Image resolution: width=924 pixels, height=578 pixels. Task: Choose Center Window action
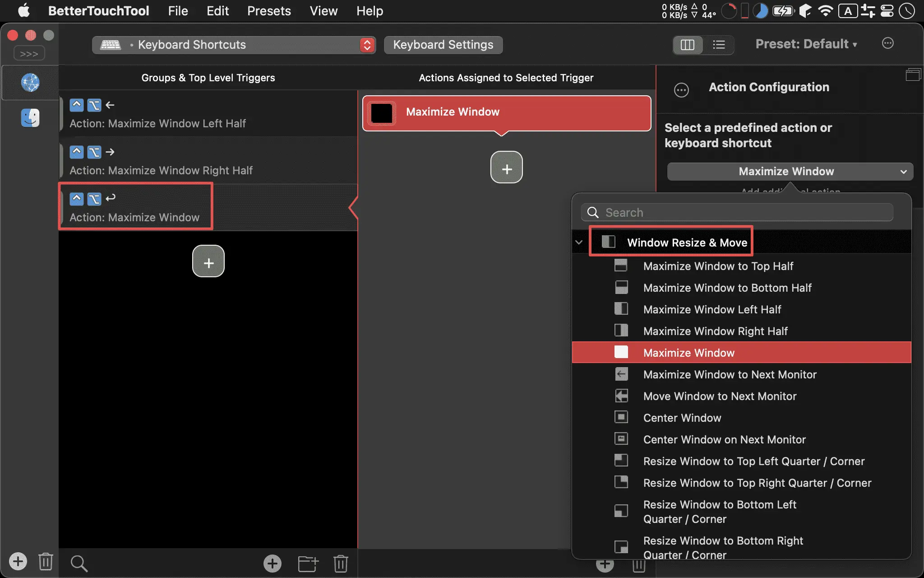click(x=742, y=418)
